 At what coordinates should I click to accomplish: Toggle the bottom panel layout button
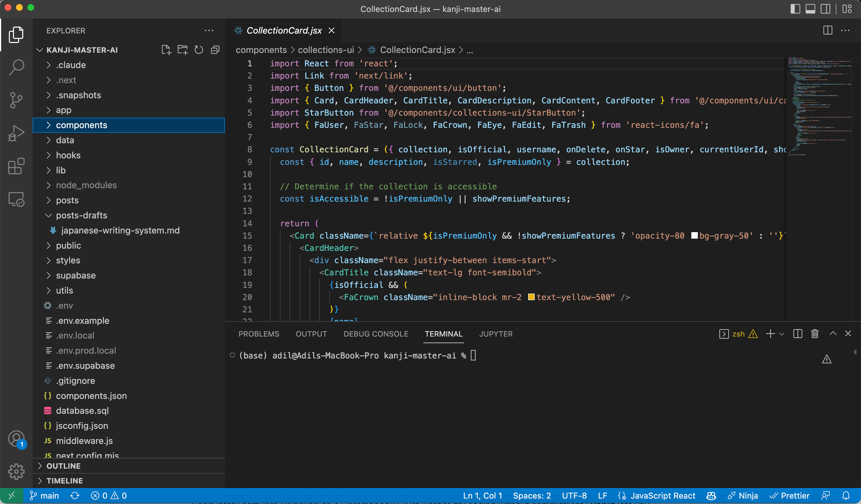pos(810,9)
